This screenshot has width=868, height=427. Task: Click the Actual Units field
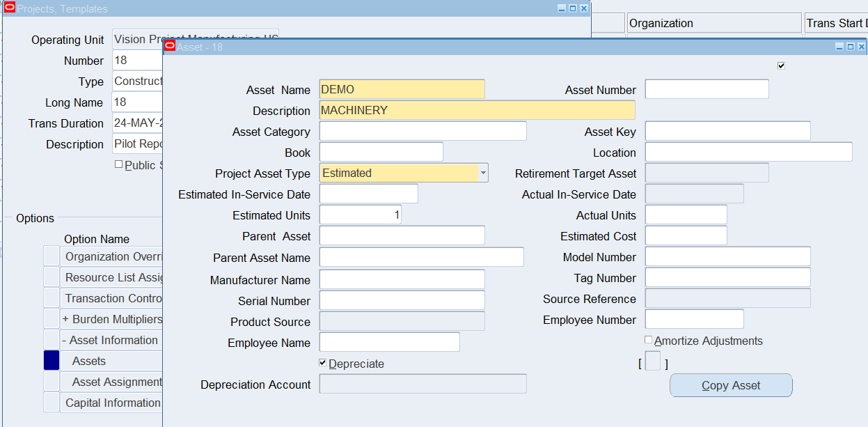pos(686,215)
